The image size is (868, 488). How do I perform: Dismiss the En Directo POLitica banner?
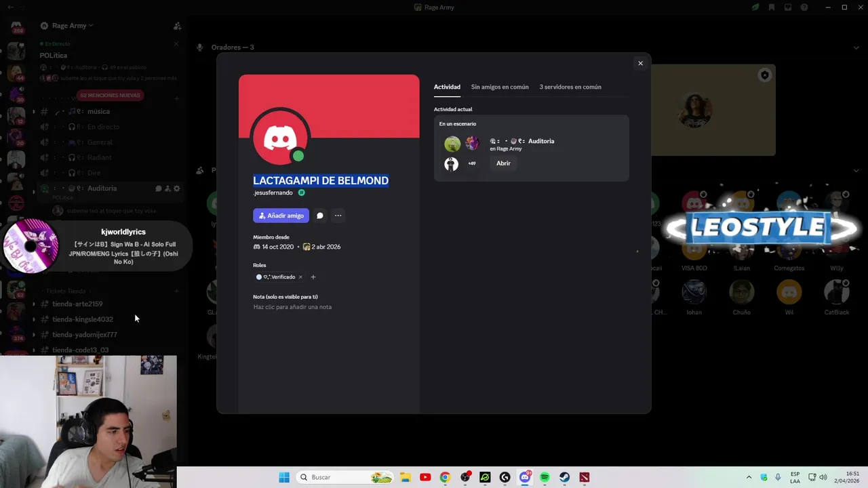pos(176,44)
